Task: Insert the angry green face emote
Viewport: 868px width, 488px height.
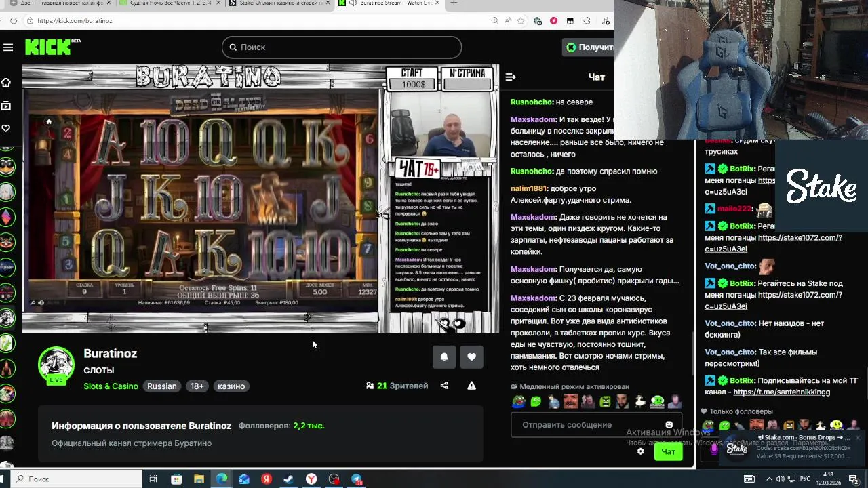Action: [606, 401]
